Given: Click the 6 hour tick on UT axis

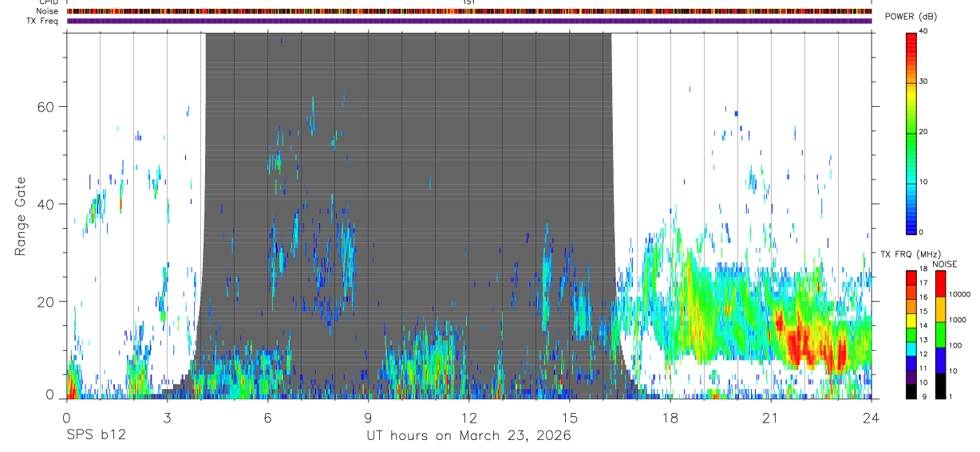Looking at the screenshot, I should pos(267,417).
